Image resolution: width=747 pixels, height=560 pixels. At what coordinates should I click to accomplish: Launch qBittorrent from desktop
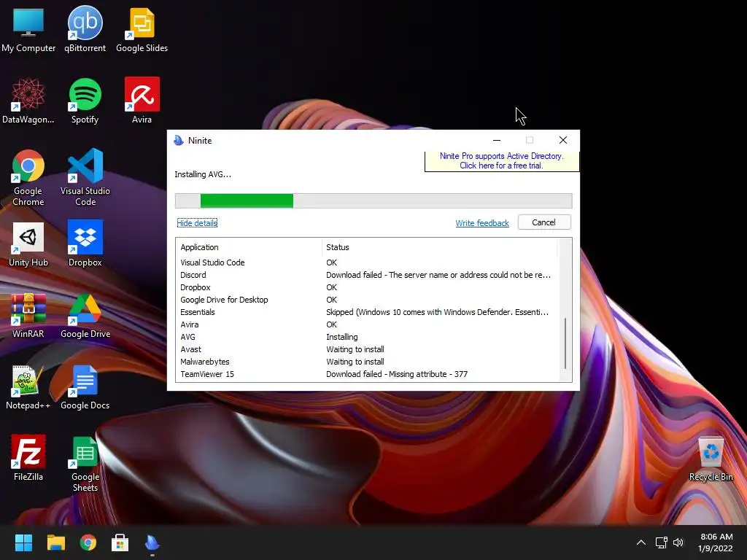click(85, 29)
